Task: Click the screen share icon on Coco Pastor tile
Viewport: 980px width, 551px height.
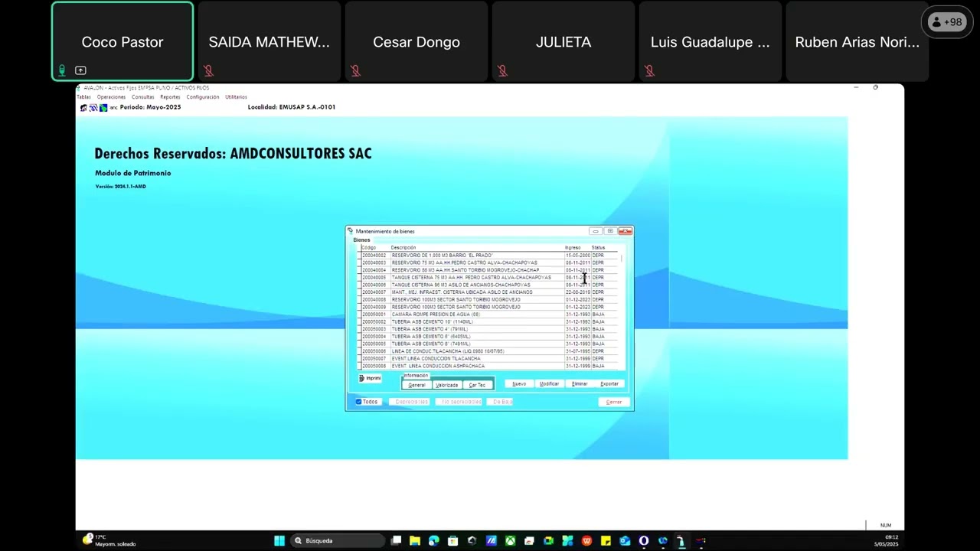Action: pos(80,70)
